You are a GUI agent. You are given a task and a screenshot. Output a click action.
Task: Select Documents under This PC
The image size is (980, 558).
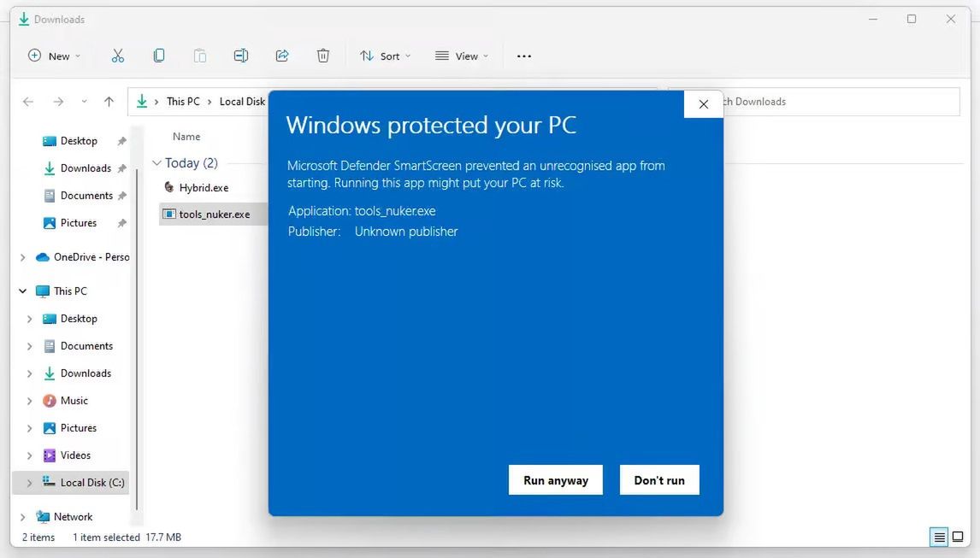click(x=86, y=346)
